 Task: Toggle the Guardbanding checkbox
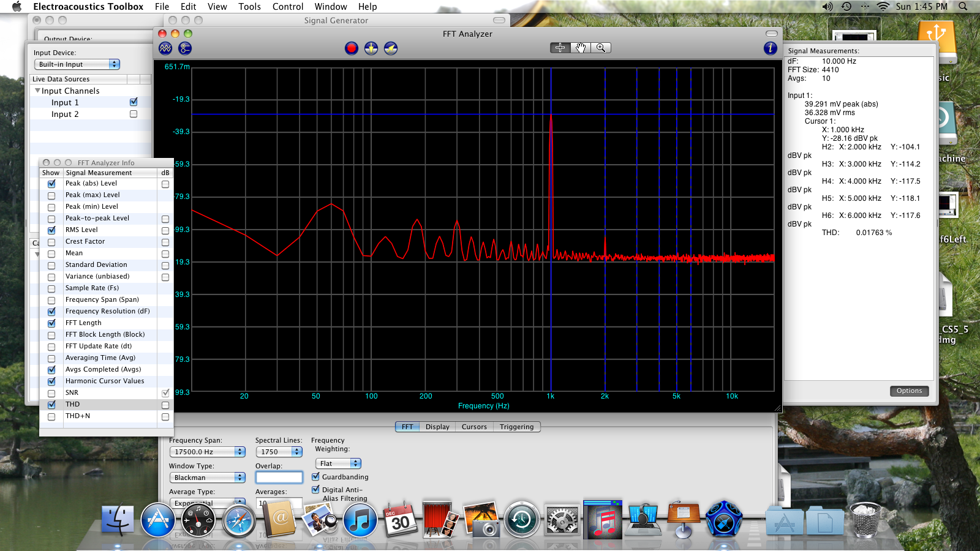pyautogui.click(x=316, y=476)
